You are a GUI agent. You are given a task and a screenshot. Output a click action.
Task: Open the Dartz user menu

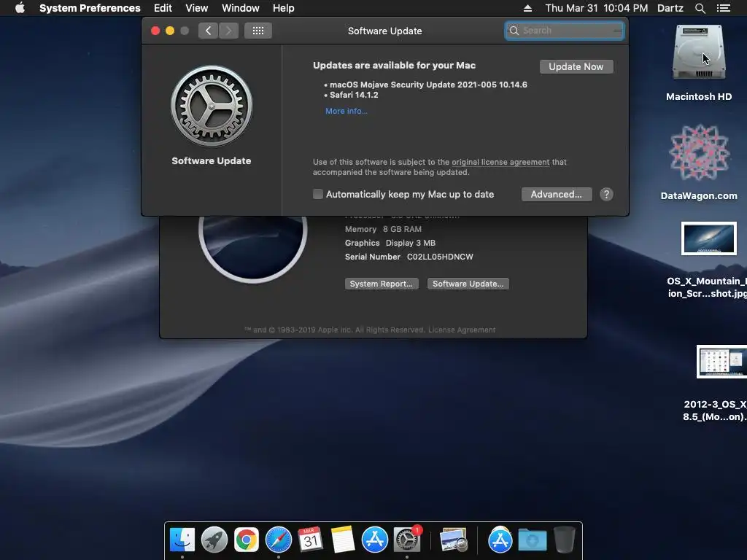point(670,8)
